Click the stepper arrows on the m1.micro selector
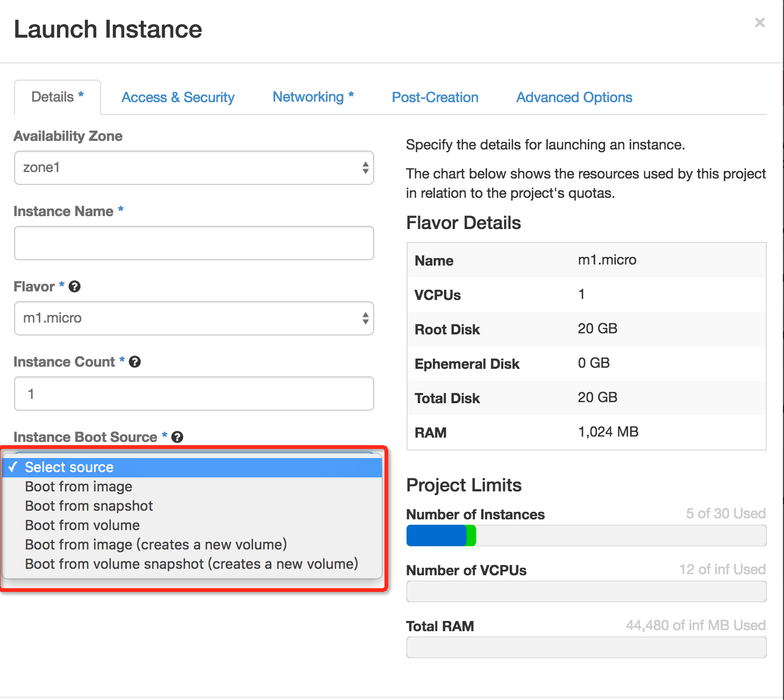 point(365,318)
